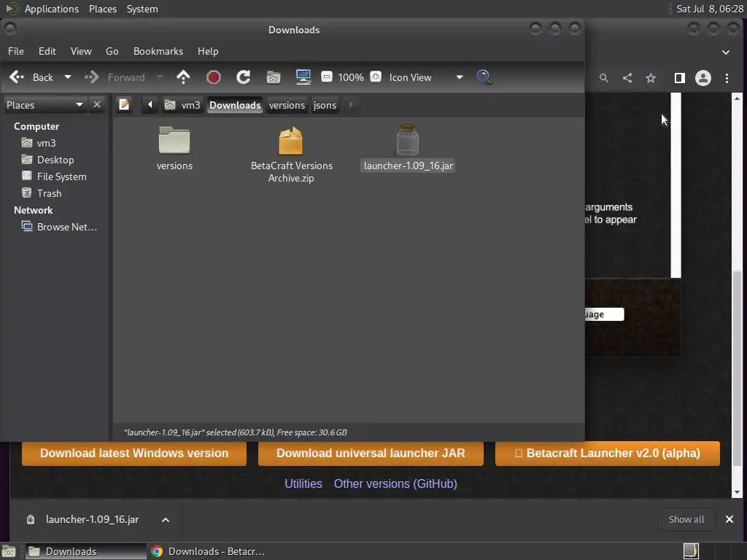Select Downloads path bar button
Image resolution: width=747 pixels, height=560 pixels.
[235, 105]
